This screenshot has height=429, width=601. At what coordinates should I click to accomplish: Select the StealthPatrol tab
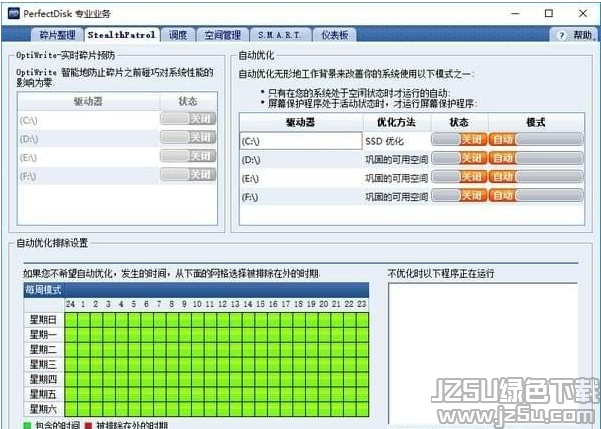[x=122, y=35]
